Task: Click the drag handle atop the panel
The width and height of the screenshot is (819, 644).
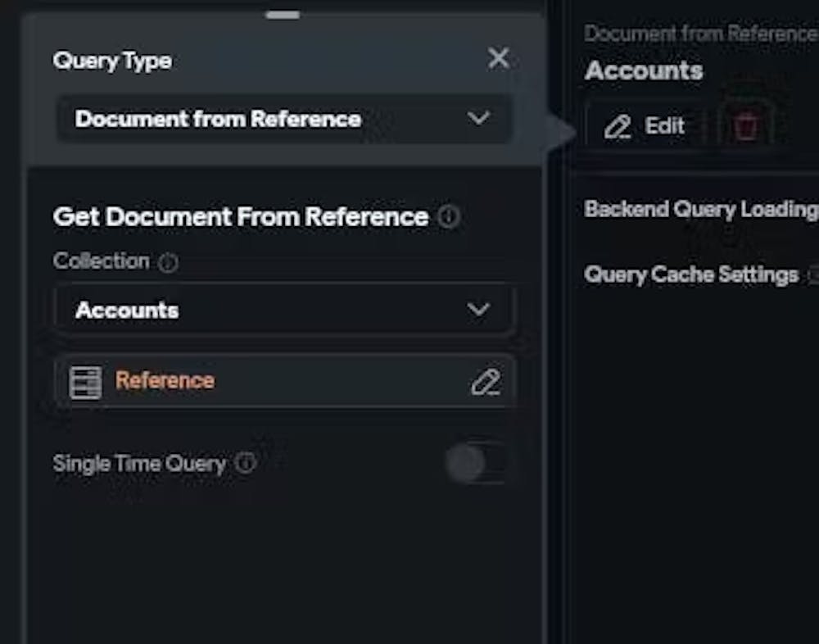Action: point(283,14)
